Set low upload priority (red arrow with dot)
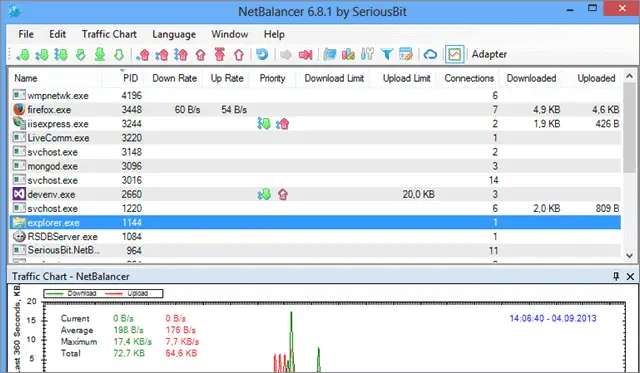This screenshot has height=373, width=640. [142, 54]
